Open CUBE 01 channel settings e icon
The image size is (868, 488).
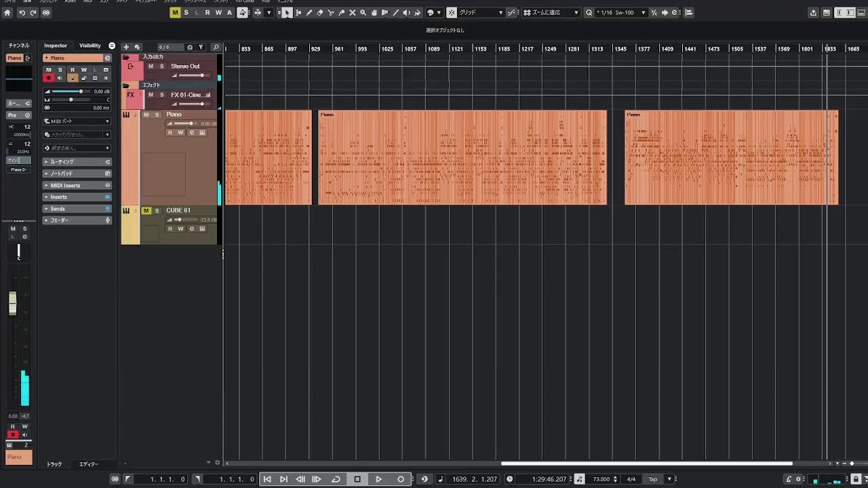(192, 229)
